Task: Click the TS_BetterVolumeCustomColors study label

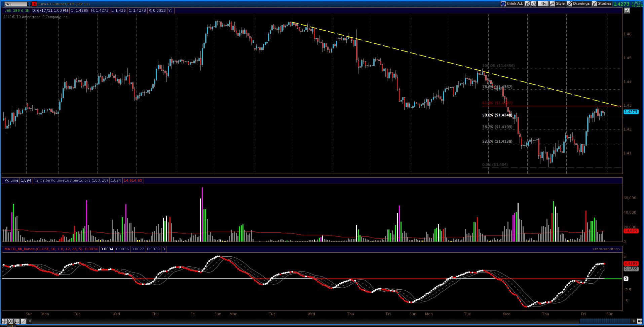Action: tap(71, 181)
